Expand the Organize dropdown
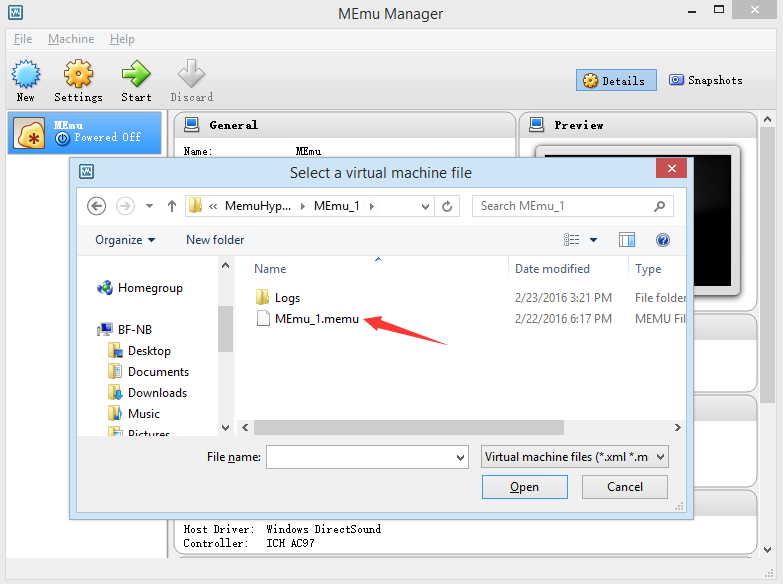783x584 pixels. [125, 240]
